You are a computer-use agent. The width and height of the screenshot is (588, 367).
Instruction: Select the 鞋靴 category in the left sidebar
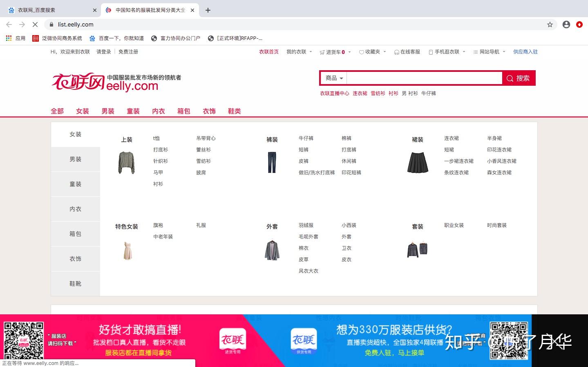click(x=75, y=283)
